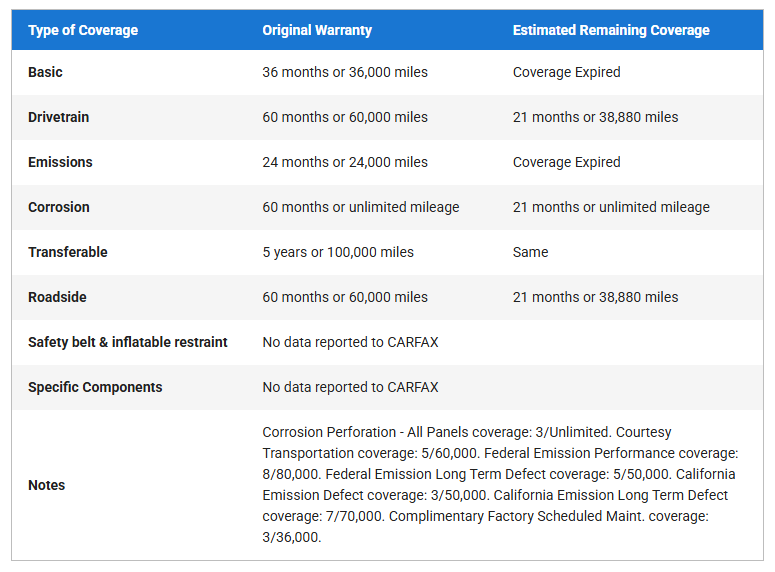Click the "Same" value in Transferable row

[x=530, y=252]
